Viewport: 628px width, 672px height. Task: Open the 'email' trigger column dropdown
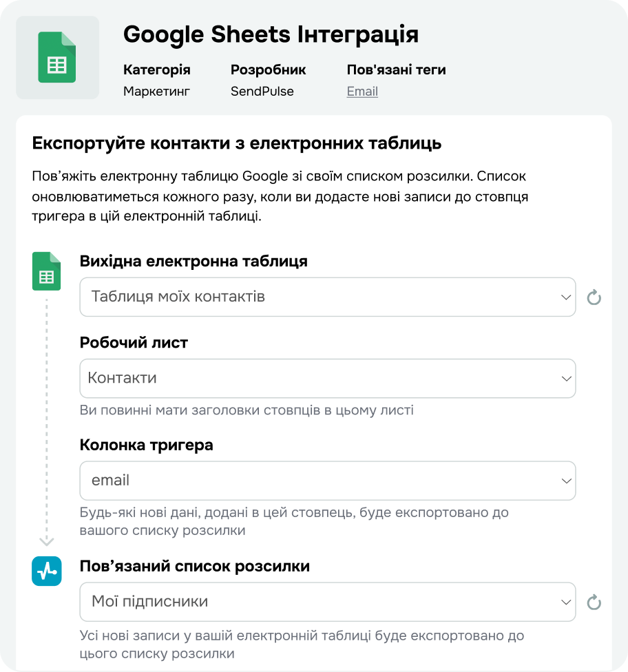tap(327, 481)
